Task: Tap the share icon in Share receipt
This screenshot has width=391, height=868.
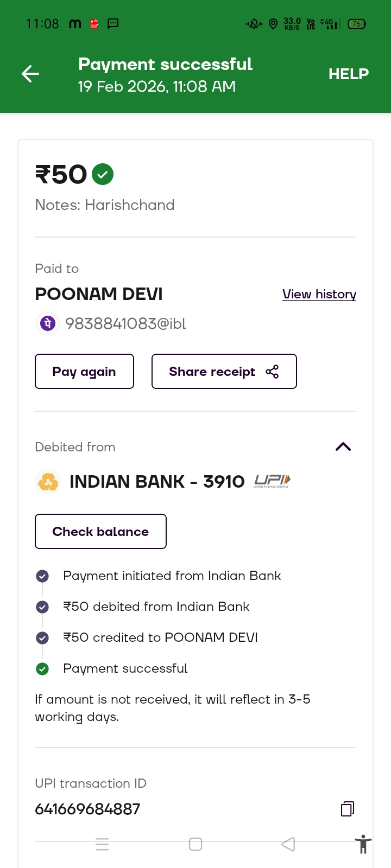Action: [272, 372]
